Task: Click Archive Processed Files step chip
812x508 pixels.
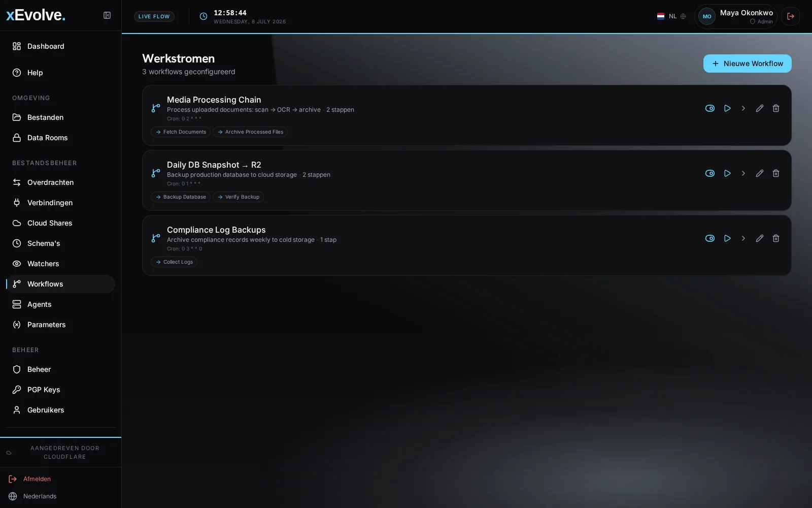Action: point(250,132)
